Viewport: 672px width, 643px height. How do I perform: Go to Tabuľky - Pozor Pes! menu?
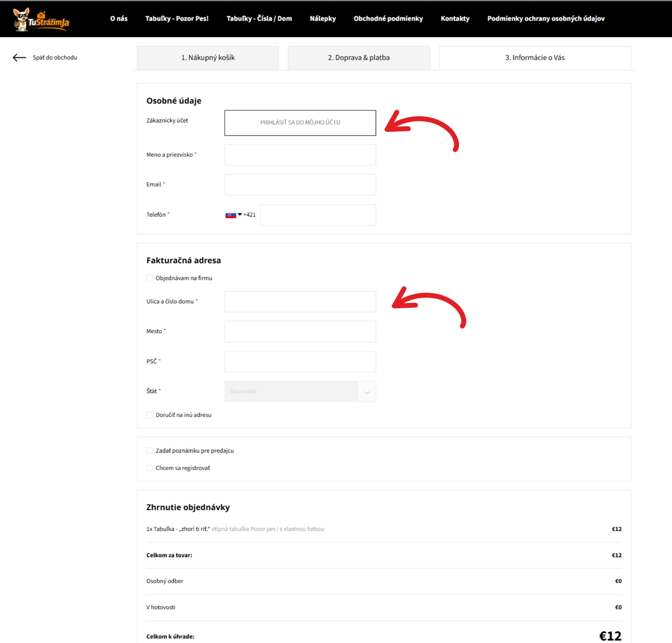[x=177, y=19]
